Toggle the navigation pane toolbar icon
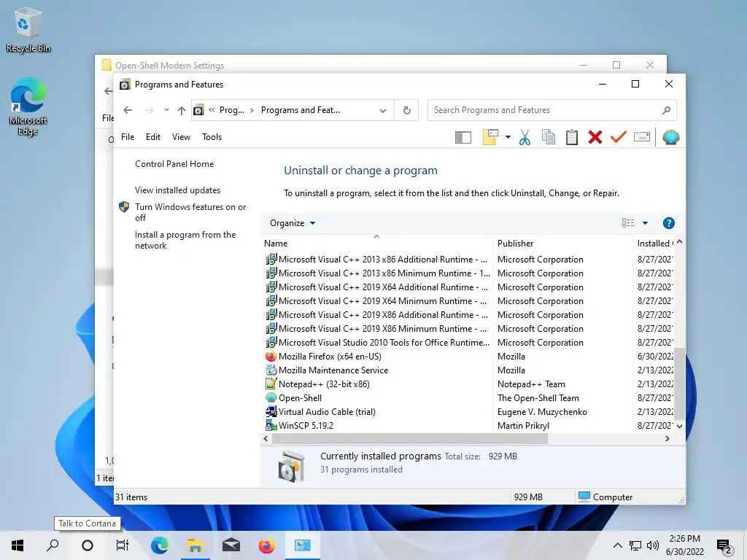This screenshot has width=747, height=560. [463, 138]
